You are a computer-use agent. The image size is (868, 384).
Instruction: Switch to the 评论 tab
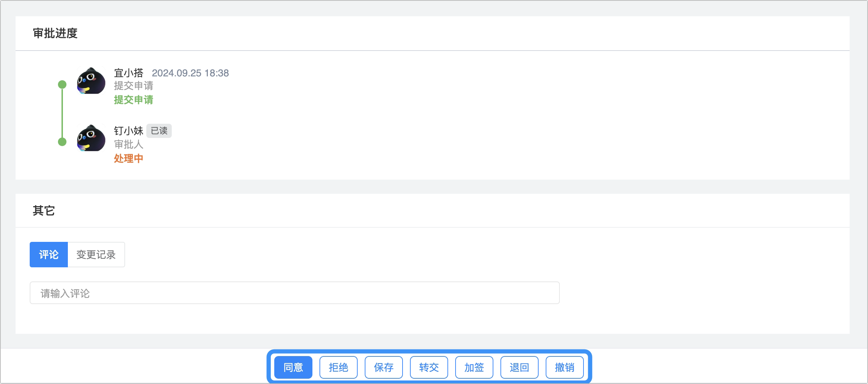49,255
